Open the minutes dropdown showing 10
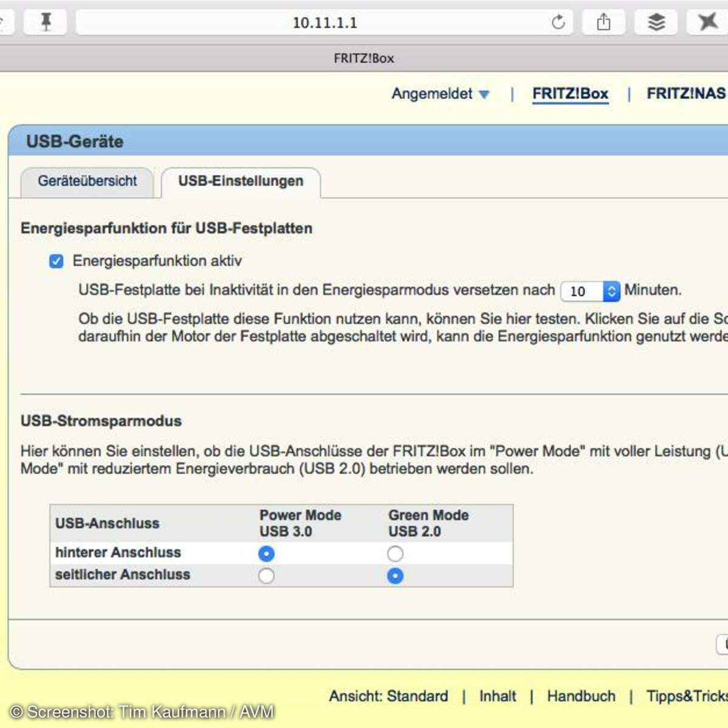The image size is (728, 728). (590, 291)
